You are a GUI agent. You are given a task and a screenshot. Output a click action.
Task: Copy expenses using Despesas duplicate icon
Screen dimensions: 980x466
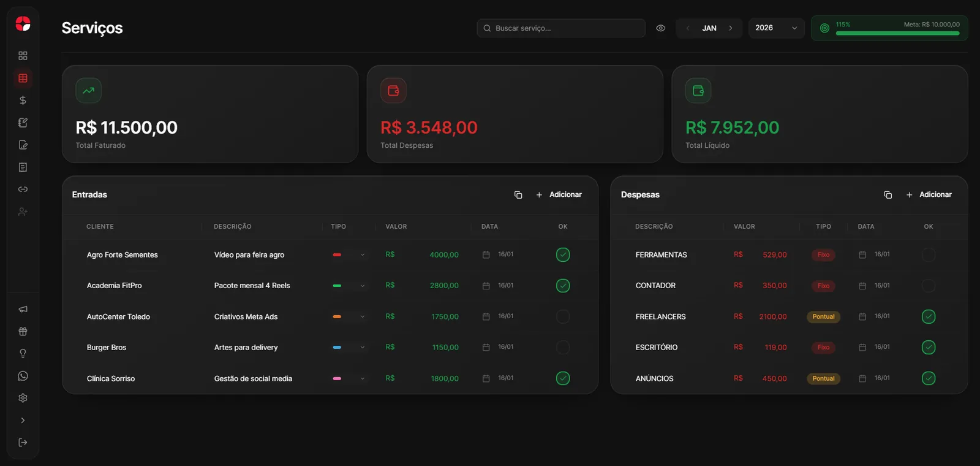(888, 194)
